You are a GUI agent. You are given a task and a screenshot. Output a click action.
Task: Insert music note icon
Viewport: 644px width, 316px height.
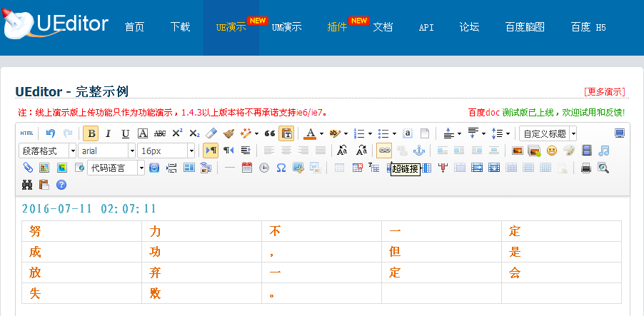[604, 151]
